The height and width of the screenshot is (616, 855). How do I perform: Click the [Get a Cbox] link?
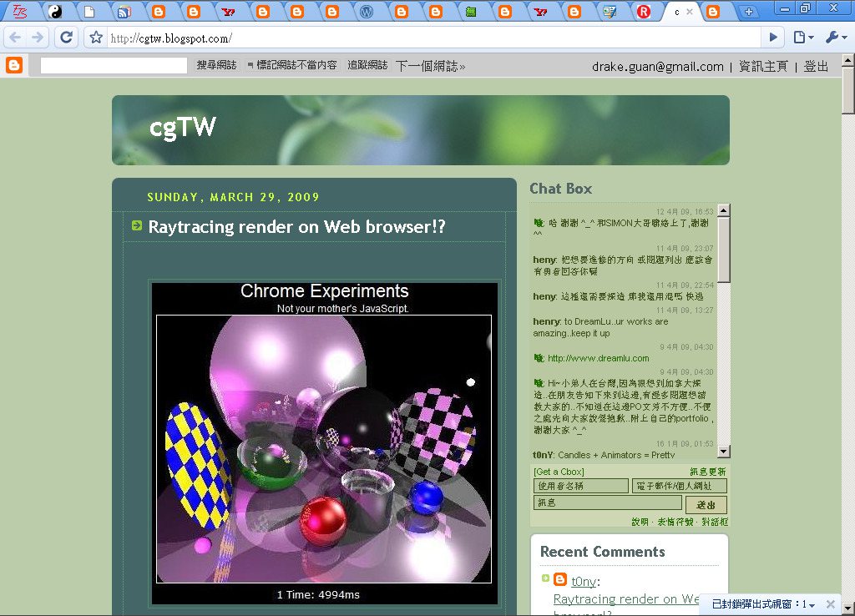559,472
